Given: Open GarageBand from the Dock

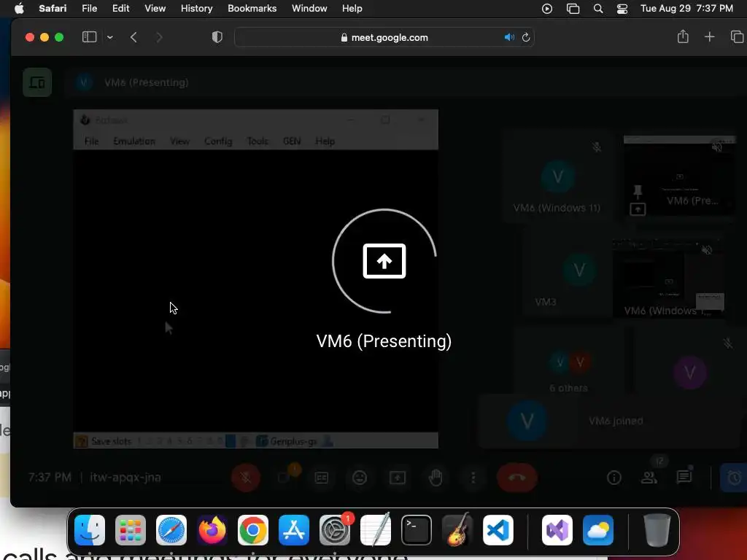Looking at the screenshot, I should [457, 530].
